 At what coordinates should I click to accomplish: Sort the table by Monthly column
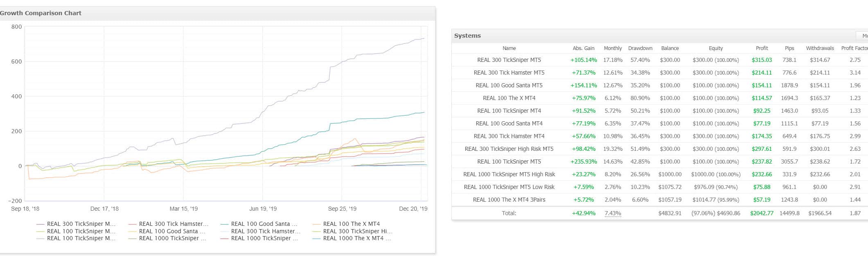click(613, 48)
